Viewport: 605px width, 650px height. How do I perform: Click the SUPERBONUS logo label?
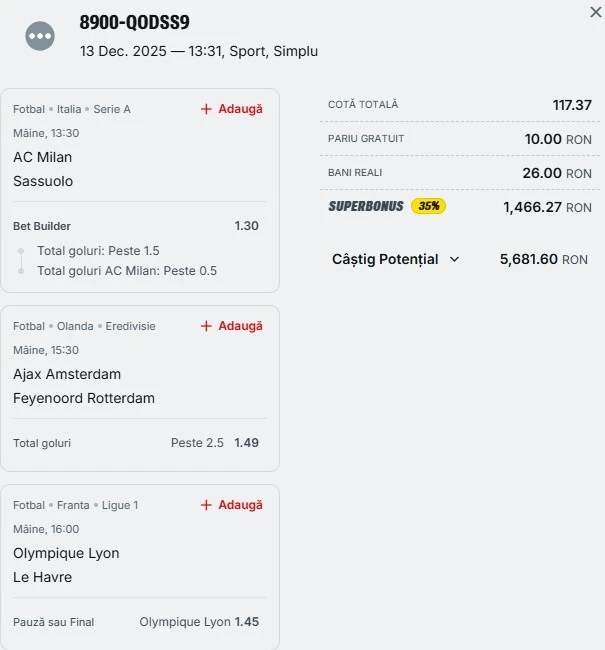pos(366,206)
